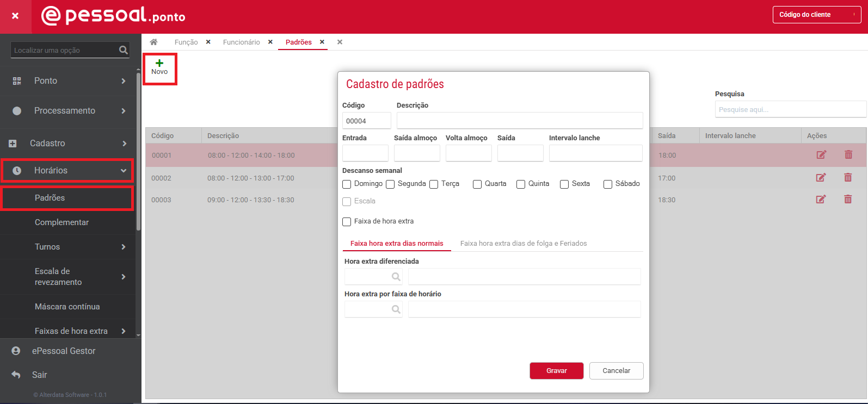The width and height of the screenshot is (868, 404).
Task: Switch to the Função tab
Action: coord(186,42)
